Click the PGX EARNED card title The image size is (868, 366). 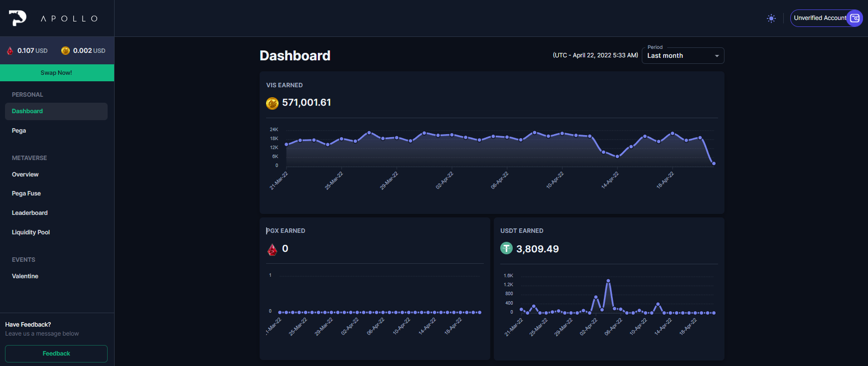pos(286,231)
